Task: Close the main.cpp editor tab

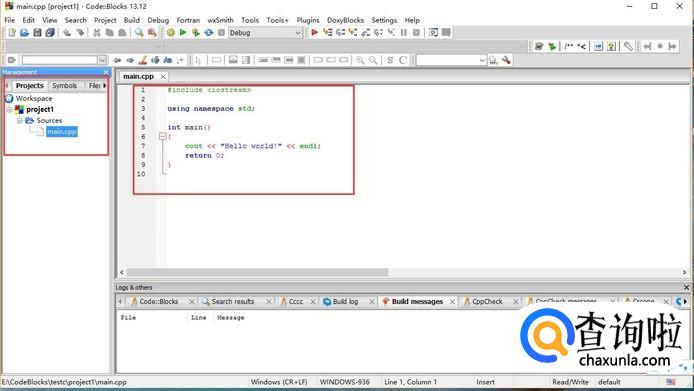Action: tap(163, 77)
